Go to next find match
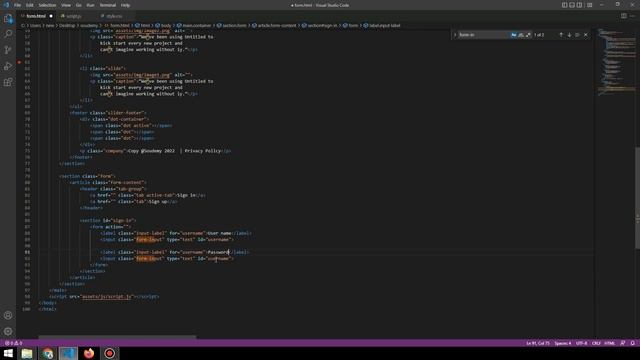 click(569, 35)
